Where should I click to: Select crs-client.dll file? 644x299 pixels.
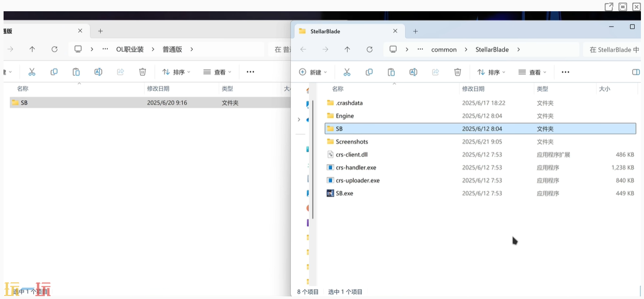(x=480, y=154)
